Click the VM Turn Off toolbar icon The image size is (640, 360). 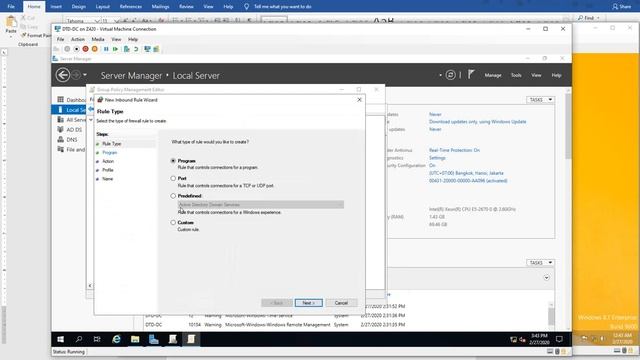76,49
